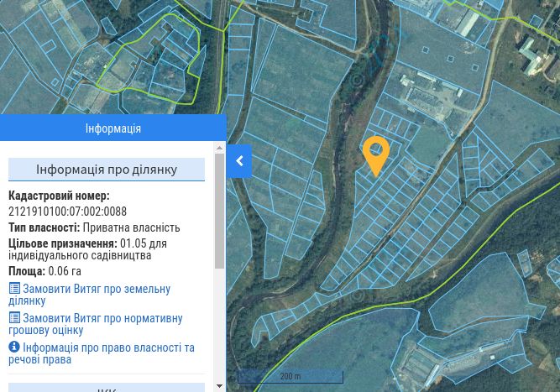
Task: Select the blue 'Інформація' panel title bar
Action: (113, 128)
